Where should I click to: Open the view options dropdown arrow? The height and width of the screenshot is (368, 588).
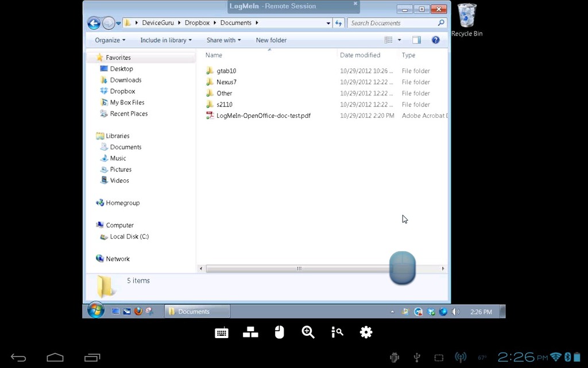click(400, 40)
